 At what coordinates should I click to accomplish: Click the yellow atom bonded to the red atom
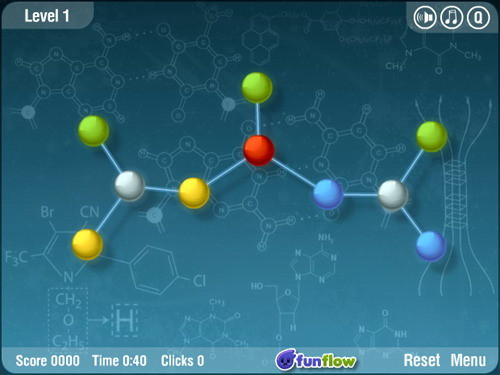pyautogui.click(x=194, y=193)
